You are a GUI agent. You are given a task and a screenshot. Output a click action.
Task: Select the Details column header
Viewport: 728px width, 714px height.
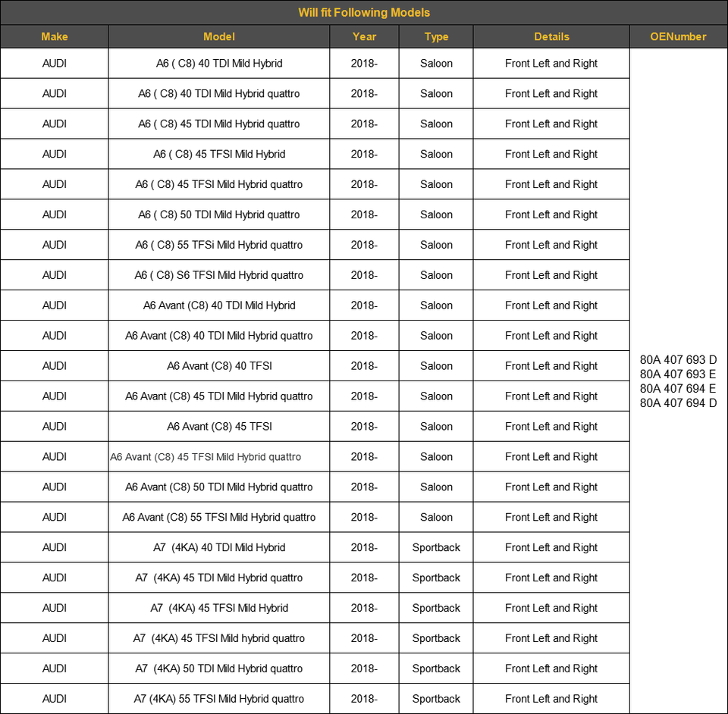(551, 36)
